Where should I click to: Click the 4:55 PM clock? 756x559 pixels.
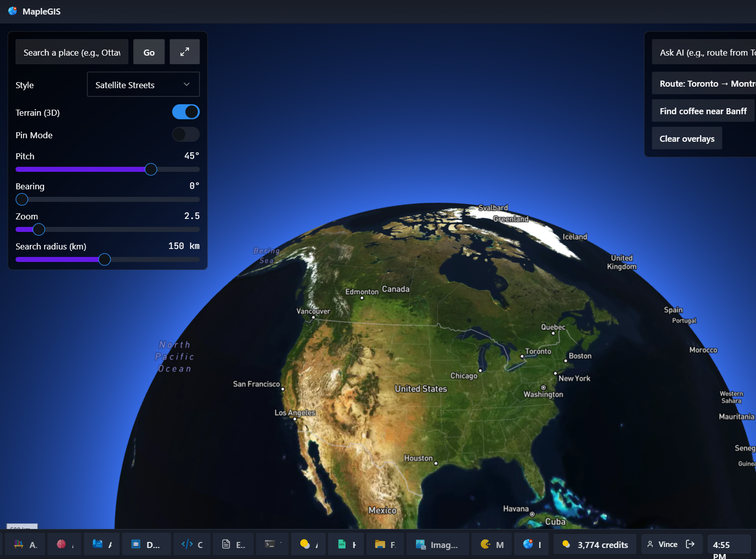(729, 544)
